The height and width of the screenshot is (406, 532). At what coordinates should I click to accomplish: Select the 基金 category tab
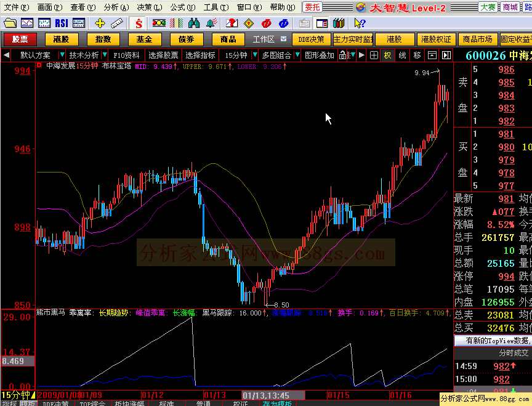145,39
